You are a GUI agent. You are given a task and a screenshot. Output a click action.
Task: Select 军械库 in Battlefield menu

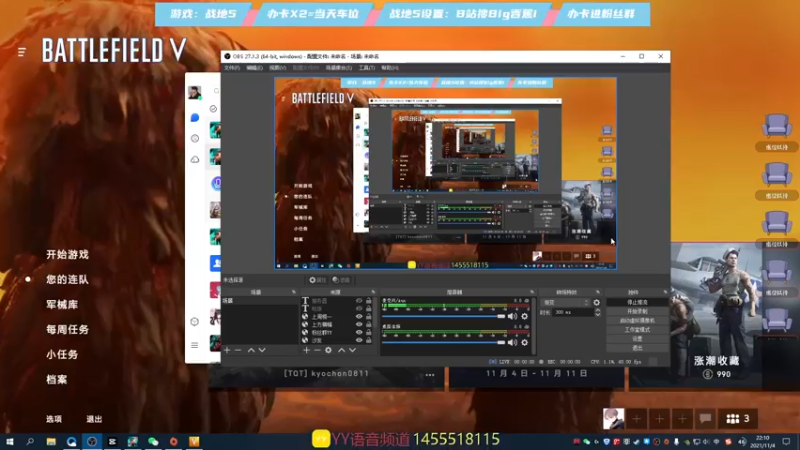coord(62,305)
